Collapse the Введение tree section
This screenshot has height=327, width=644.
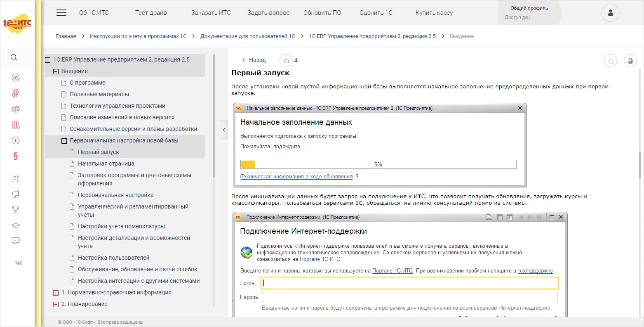pos(56,71)
